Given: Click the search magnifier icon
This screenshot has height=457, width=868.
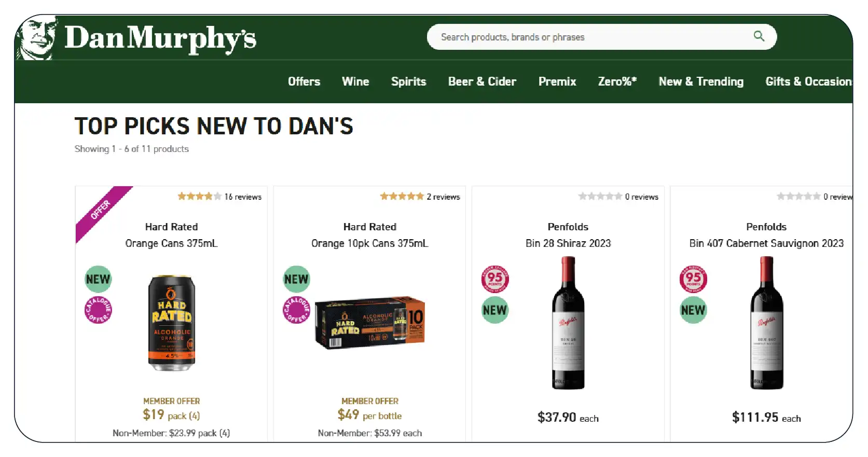Looking at the screenshot, I should coord(759,36).
